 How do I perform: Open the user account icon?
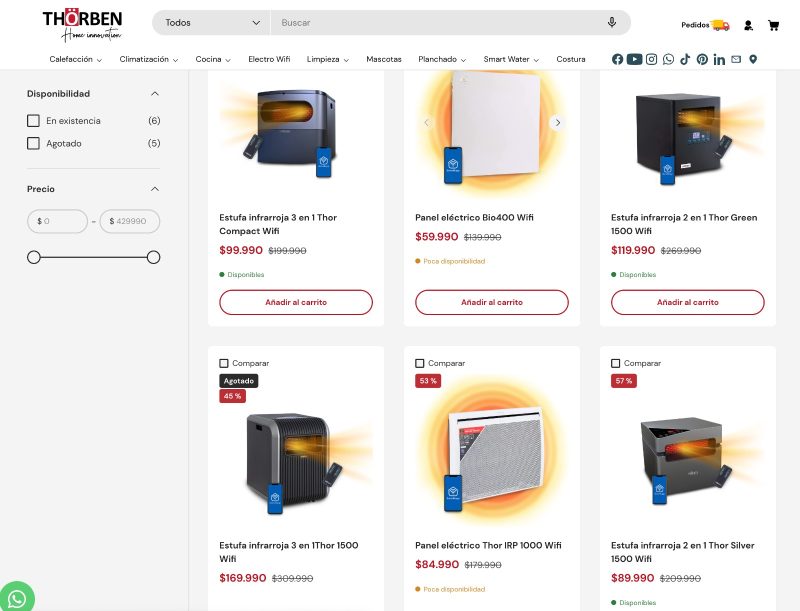click(748, 25)
